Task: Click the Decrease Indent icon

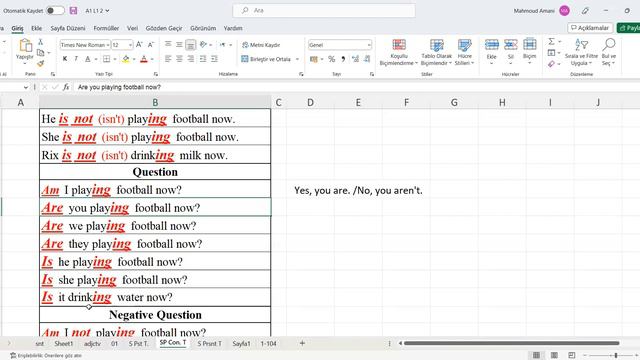Action: 203,59
